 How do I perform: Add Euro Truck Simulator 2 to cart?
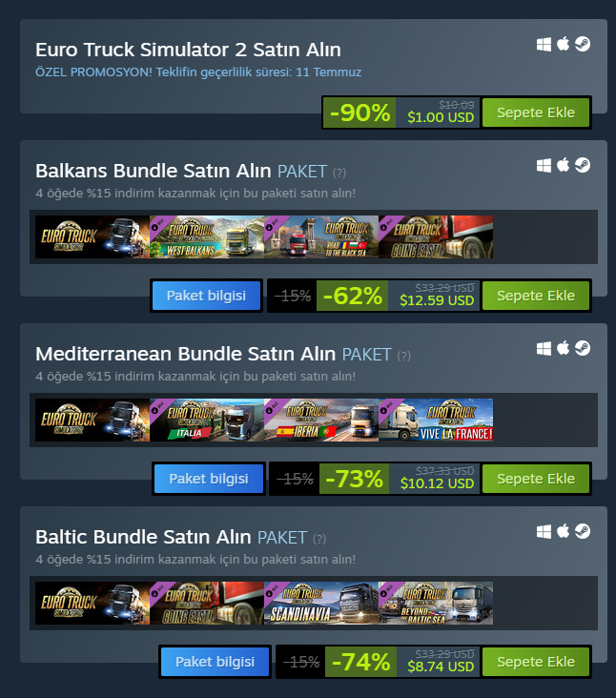coord(536,113)
